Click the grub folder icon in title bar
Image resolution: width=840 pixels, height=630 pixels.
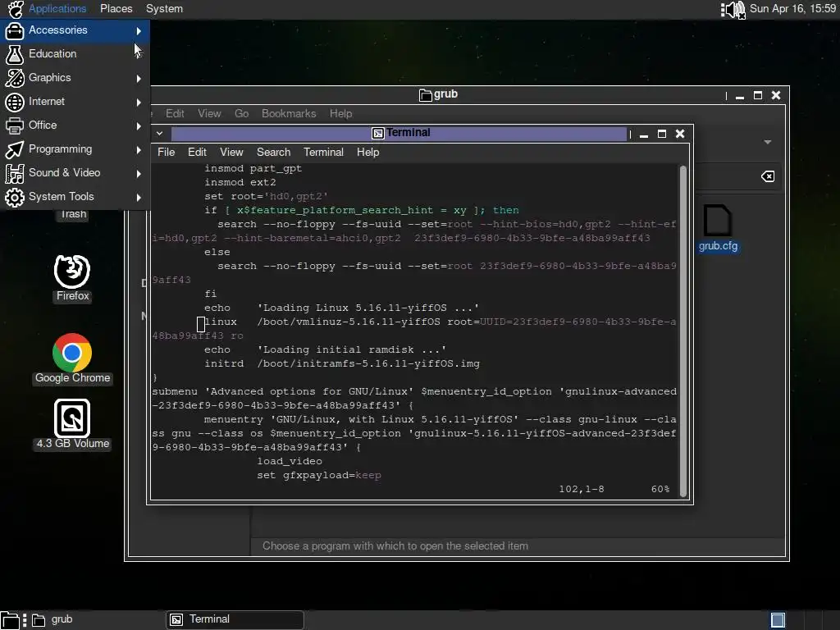tap(426, 95)
